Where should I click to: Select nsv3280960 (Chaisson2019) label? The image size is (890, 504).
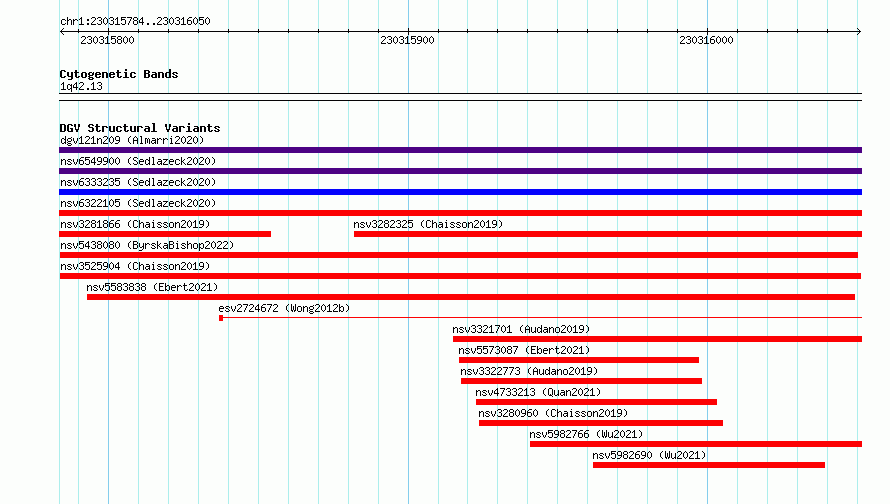[x=553, y=413]
